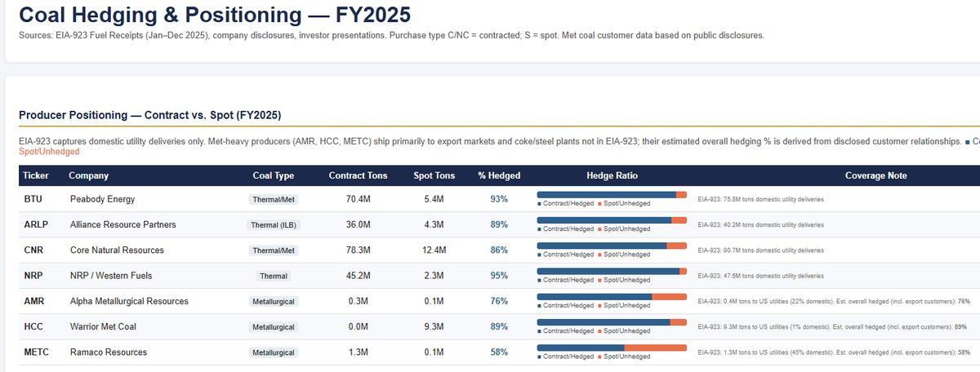Click the Thermal (ILB) coal type badge
The image size is (980, 372).
274,225
